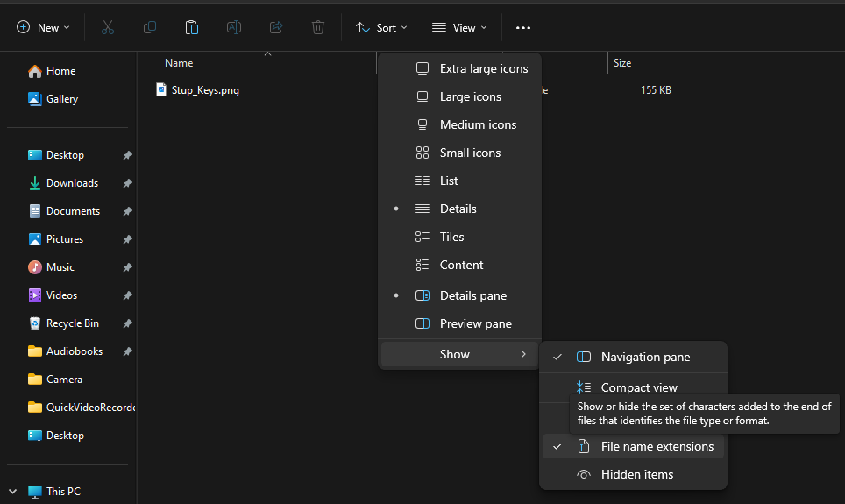Select the Stup_Keys.png file

[204, 89]
